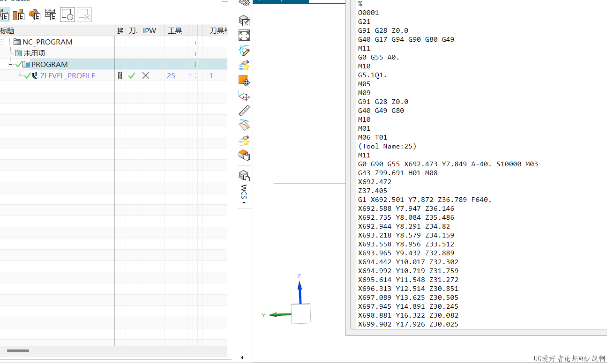Click the add-window plus icon
This screenshot has height=364, width=607.
(x=67, y=15)
